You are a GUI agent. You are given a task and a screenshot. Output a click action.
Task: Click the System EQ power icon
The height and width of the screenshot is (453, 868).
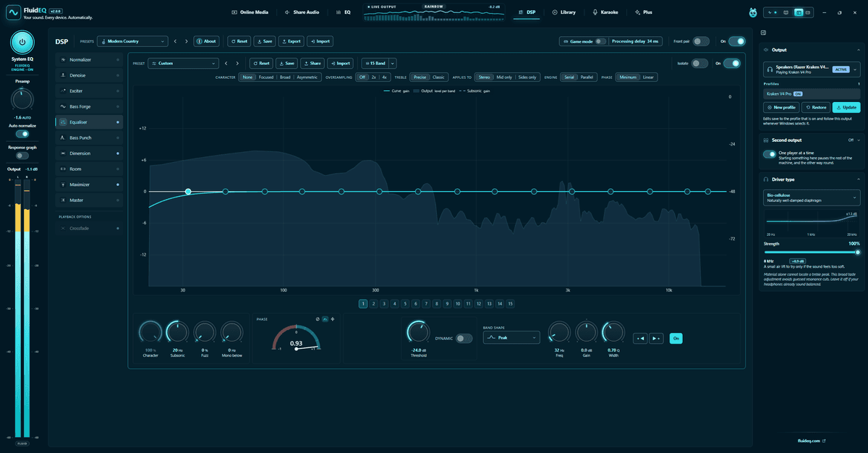pos(22,42)
